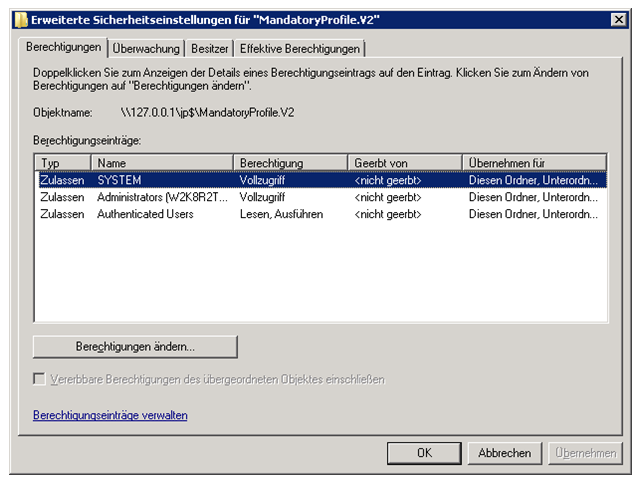This screenshot has height=483, width=642.
Task: Click the Übernehmen button
Action: [x=585, y=453]
